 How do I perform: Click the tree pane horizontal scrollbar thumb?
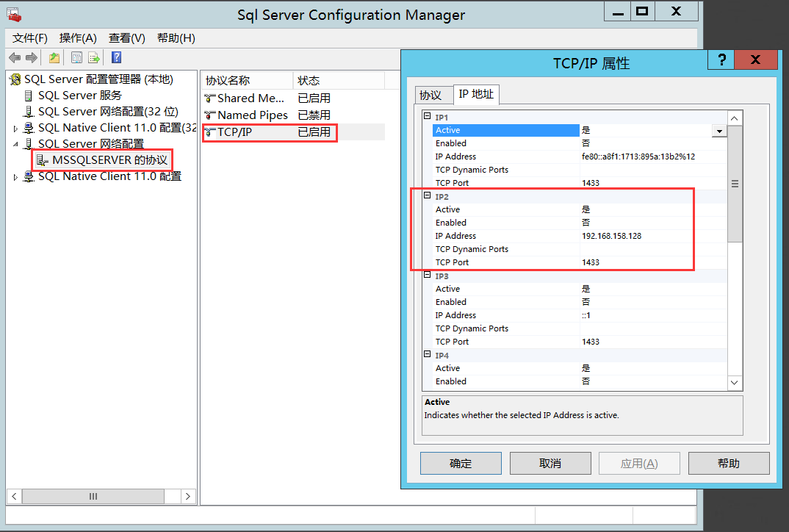(x=93, y=496)
